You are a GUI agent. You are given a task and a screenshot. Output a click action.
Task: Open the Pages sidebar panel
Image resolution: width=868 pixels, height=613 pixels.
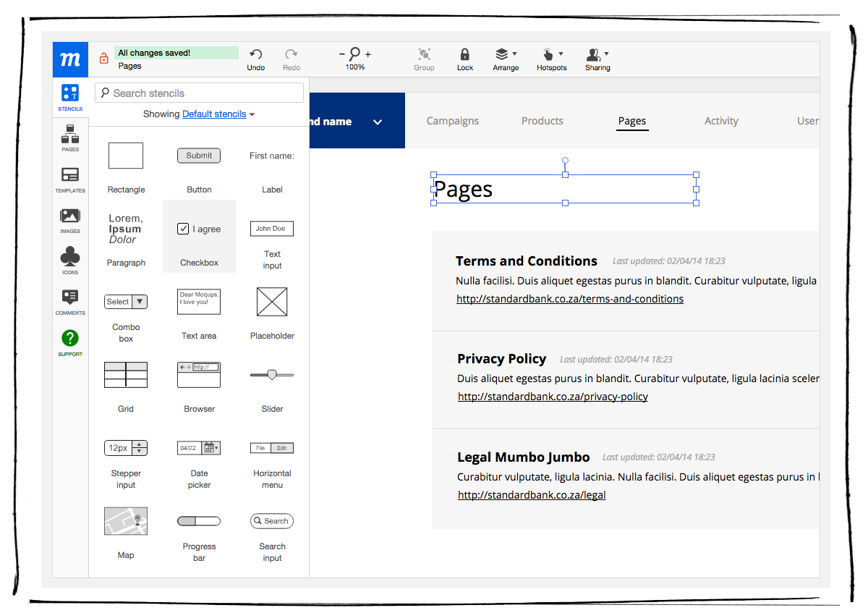pyautogui.click(x=70, y=138)
